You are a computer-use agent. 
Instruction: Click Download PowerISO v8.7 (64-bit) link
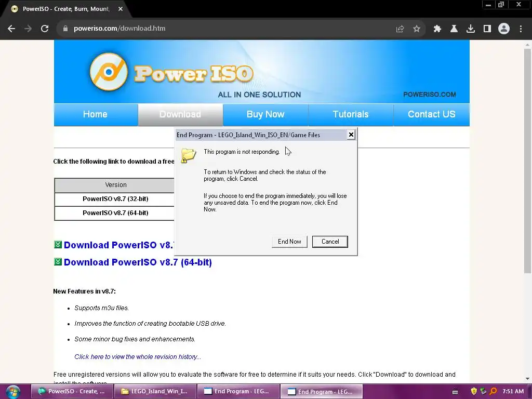[x=138, y=262]
